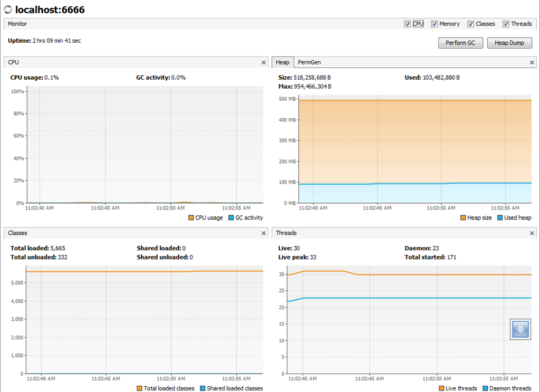Toggle the Memory checkbox
Viewport: 540px width, 392px height.
pyautogui.click(x=435, y=24)
